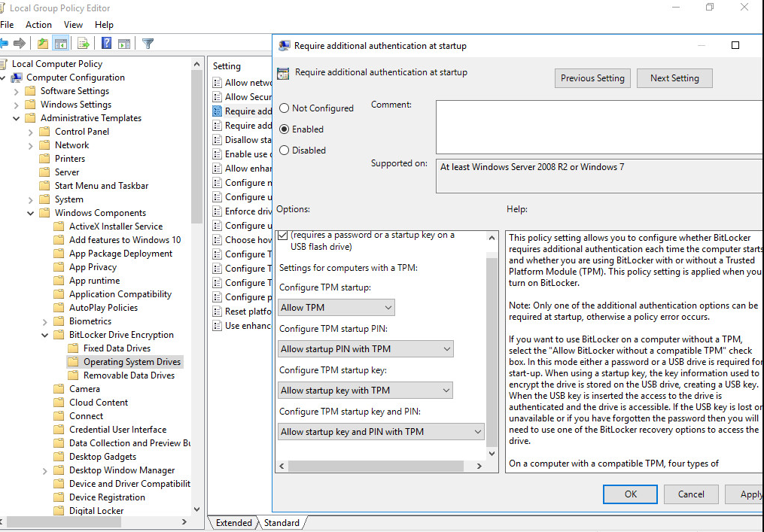Uncheck the Allow BitLocker without compatible TPM checkbox
Screen dimensions: 764x532
tap(282, 236)
